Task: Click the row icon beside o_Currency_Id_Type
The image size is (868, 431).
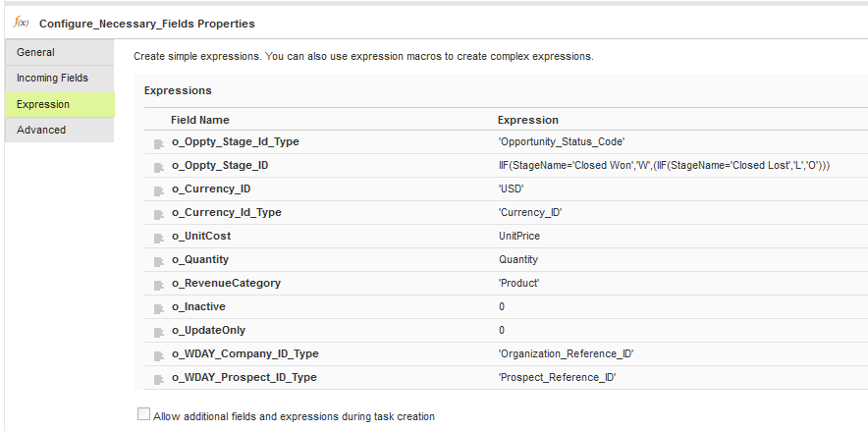Action: (159, 215)
